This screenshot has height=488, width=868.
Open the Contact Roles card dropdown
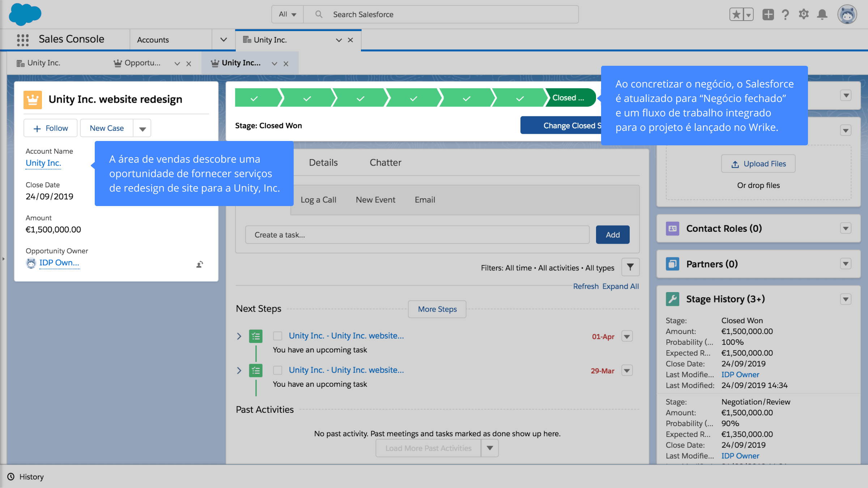pos(846,228)
